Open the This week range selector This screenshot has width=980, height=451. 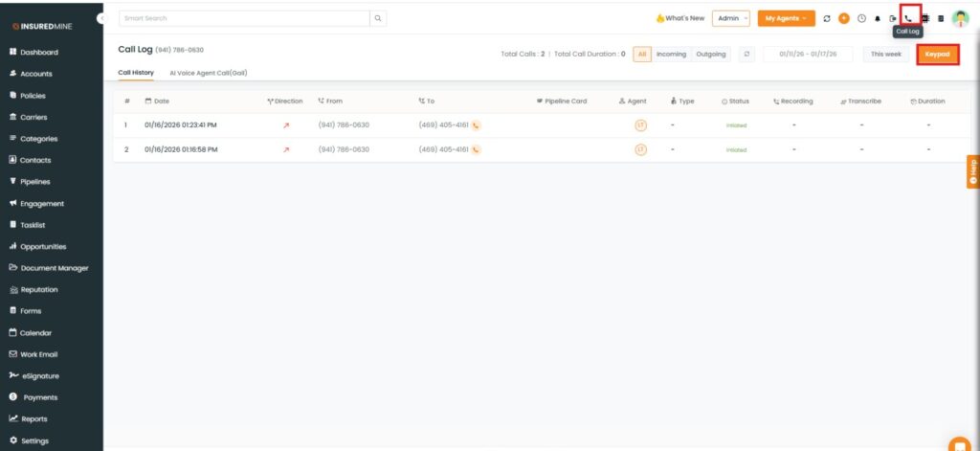click(885, 54)
